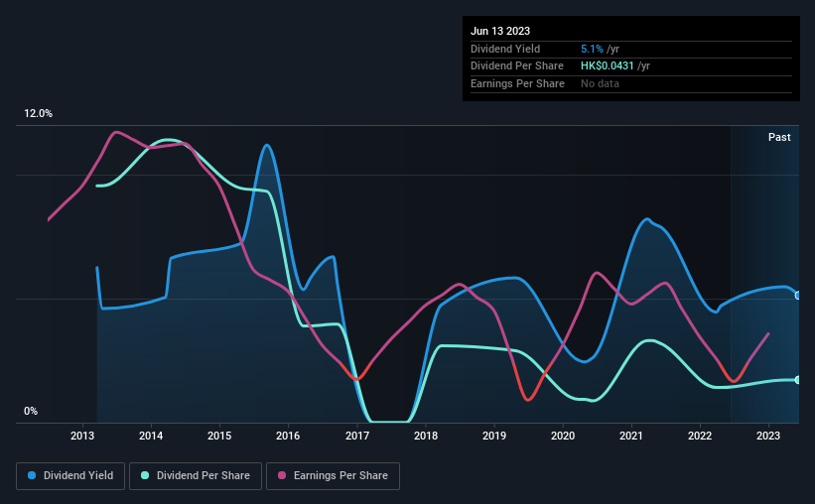Click the 2016 x-axis label

point(288,436)
